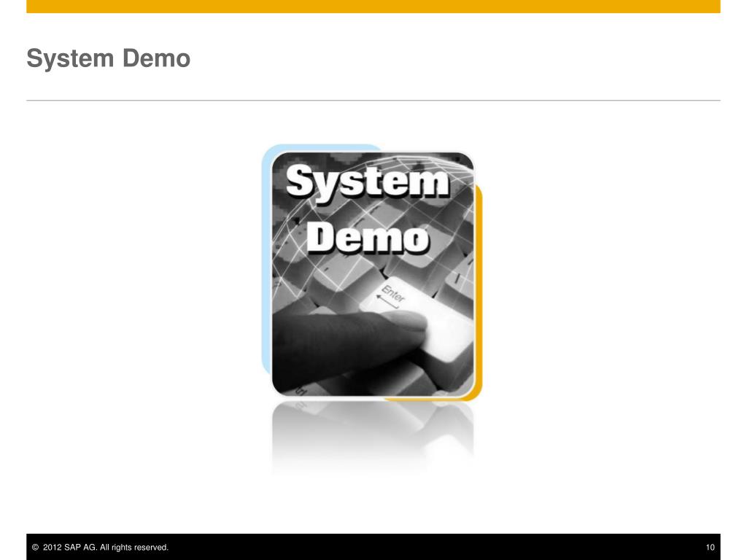
Task: Click the System Demo keyboard image
Action: (x=372, y=273)
